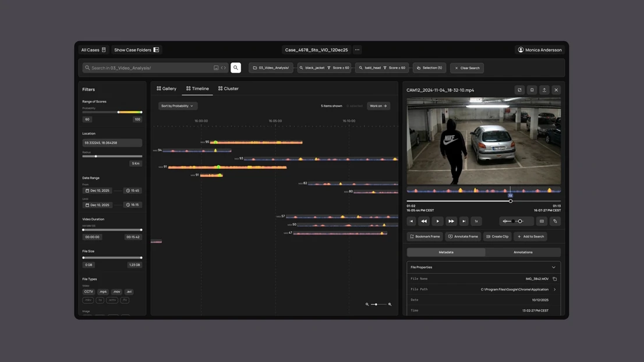Click the video playback progress slider handle
644x362 pixels.
511,201
